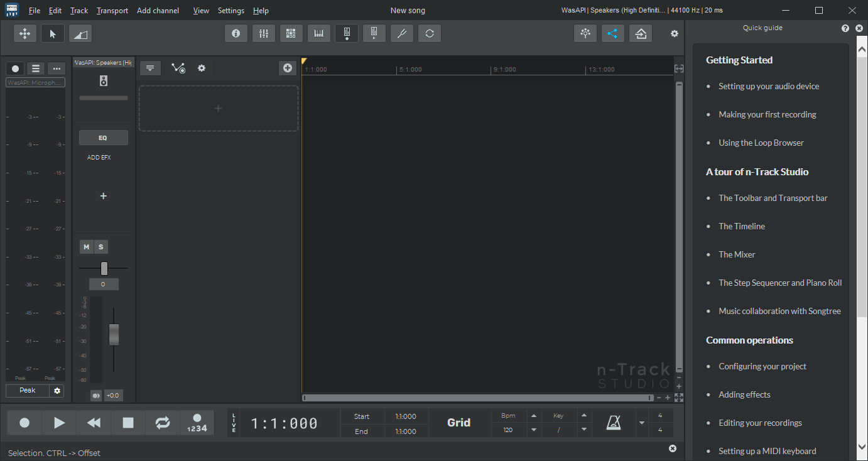Click the Songtree share icon
Viewport: 868px width, 461px height.
click(613, 34)
